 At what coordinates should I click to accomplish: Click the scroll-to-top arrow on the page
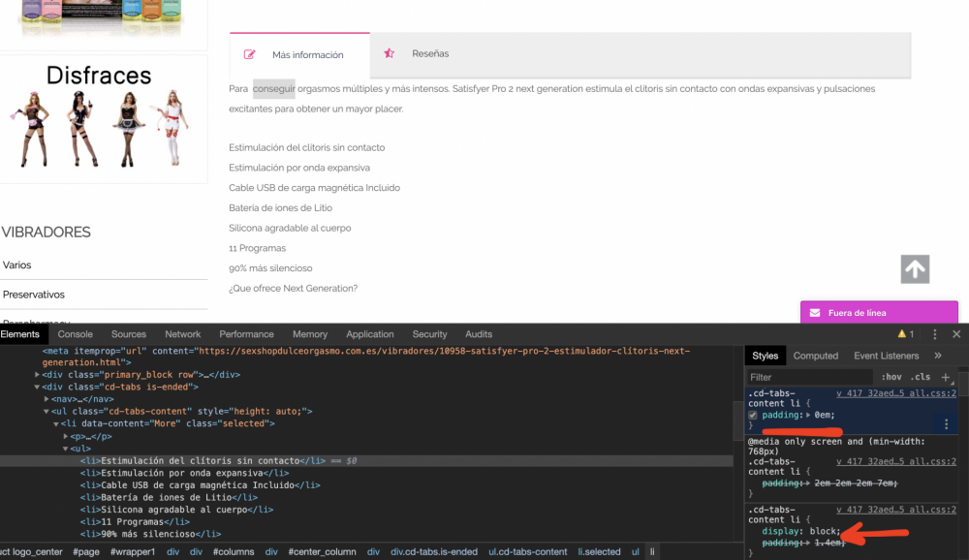click(914, 269)
